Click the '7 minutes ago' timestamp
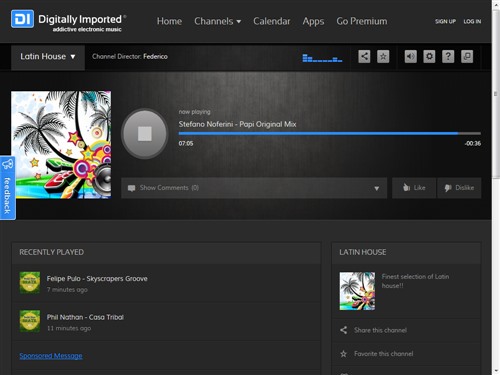The image size is (500, 375). pos(67,290)
